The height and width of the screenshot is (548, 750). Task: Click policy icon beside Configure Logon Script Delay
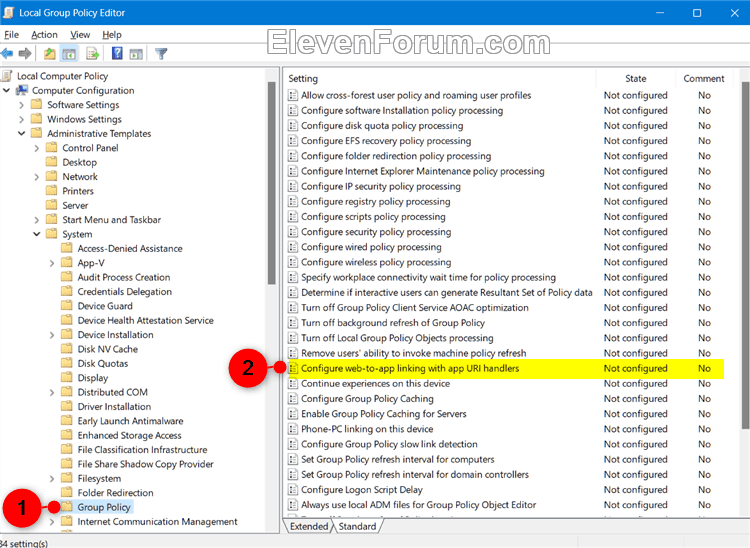[293, 490]
